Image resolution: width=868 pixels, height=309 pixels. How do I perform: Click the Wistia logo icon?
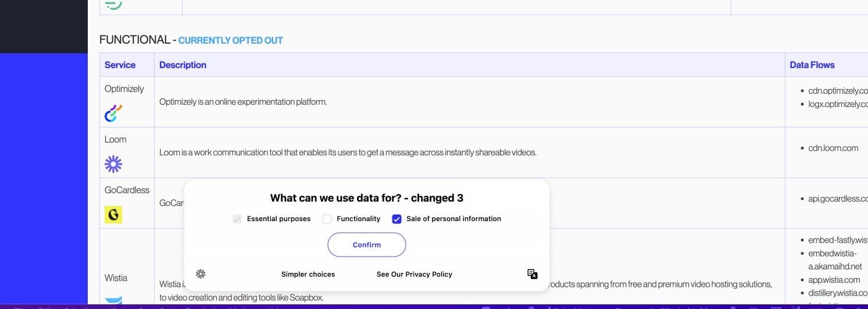(x=113, y=300)
